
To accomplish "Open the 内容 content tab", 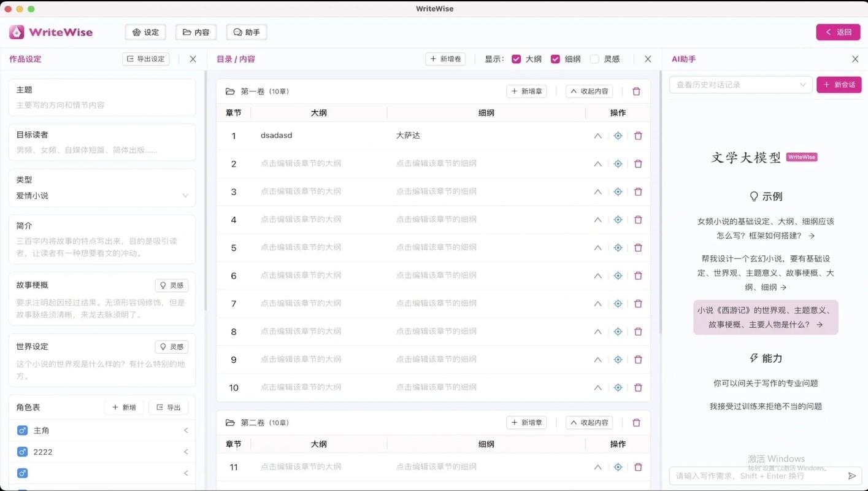I will pyautogui.click(x=196, y=32).
